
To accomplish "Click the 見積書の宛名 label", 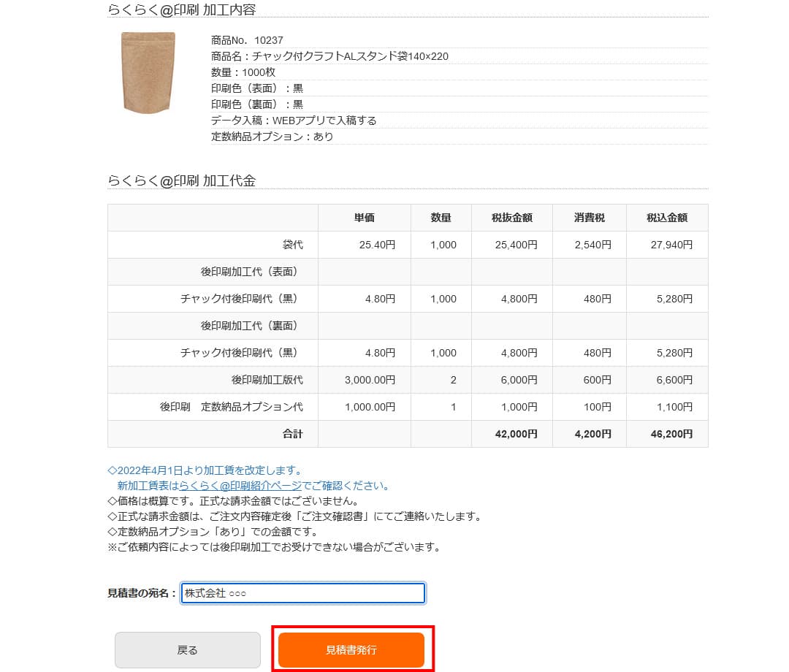I will coord(142,593).
